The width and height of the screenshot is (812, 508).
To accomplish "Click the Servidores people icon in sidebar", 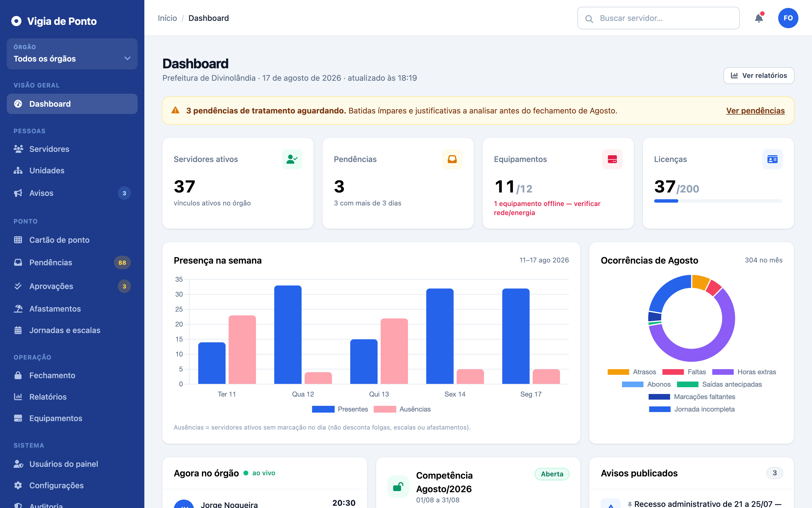I will 18,149.
